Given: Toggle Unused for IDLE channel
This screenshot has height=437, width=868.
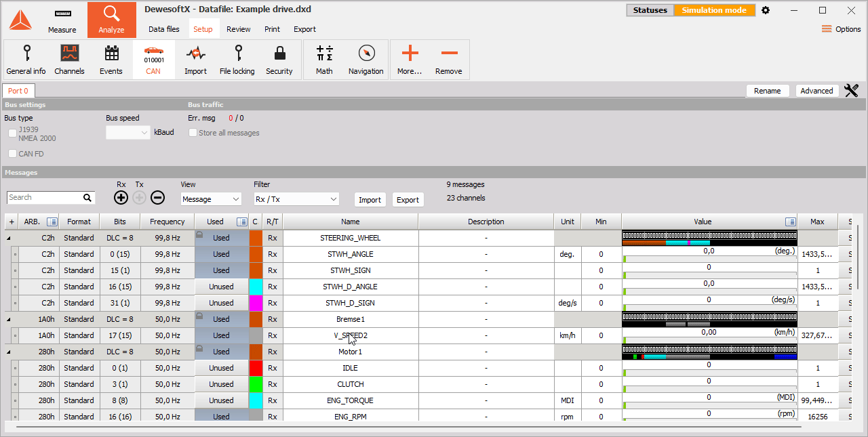Looking at the screenshot, I should pos(222,368).
